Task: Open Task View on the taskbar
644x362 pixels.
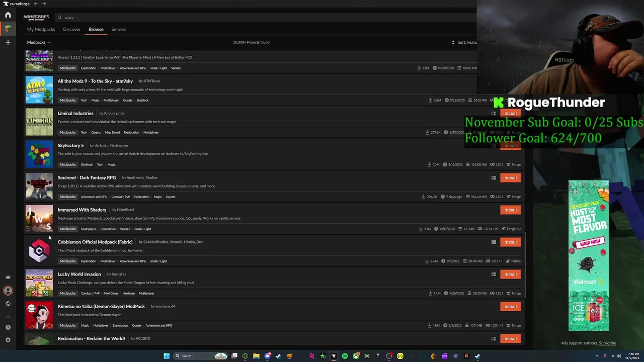Action: (x=234, y=356)
